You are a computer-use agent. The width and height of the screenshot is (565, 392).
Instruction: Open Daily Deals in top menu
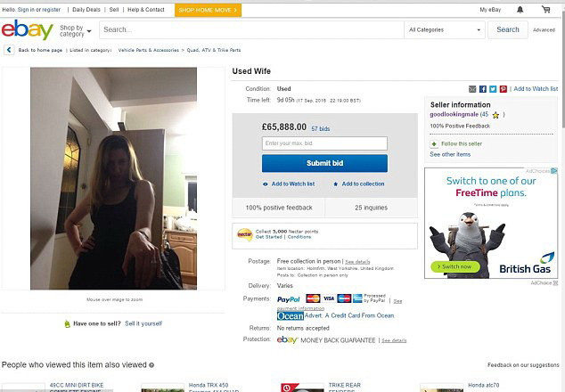[86, 9]
